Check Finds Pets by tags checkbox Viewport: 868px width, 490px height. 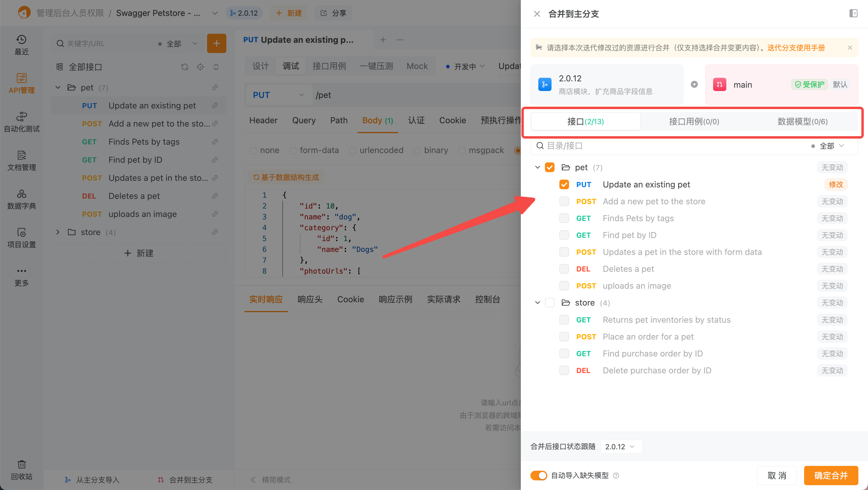click(564, 218)
